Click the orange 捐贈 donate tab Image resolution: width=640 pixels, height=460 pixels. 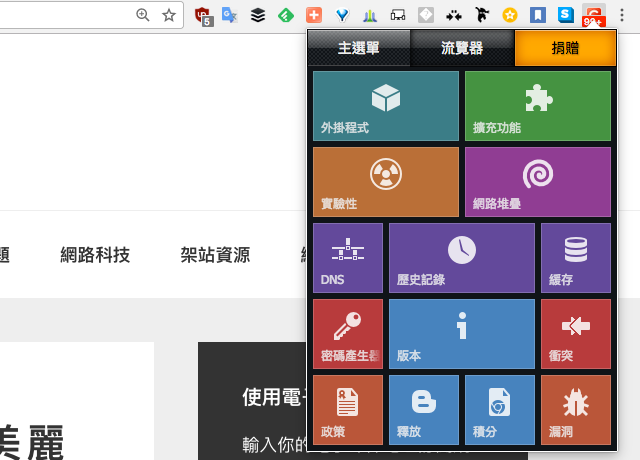click(564, 48)
